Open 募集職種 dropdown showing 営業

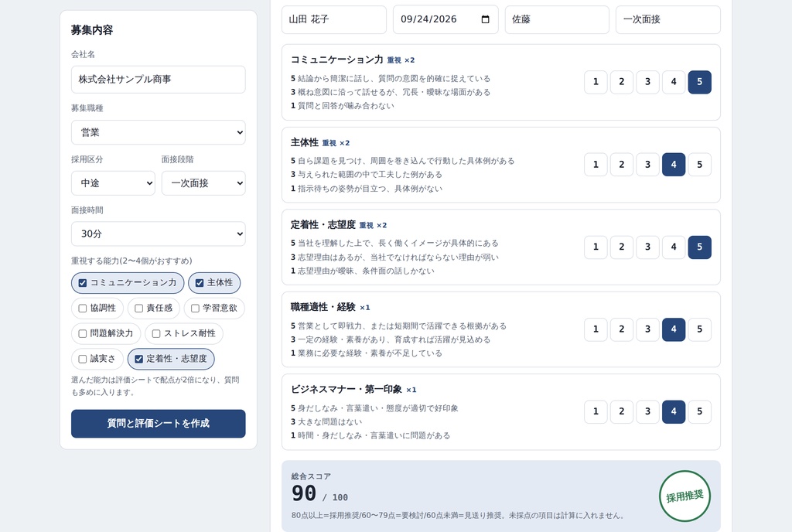[158, 132]
